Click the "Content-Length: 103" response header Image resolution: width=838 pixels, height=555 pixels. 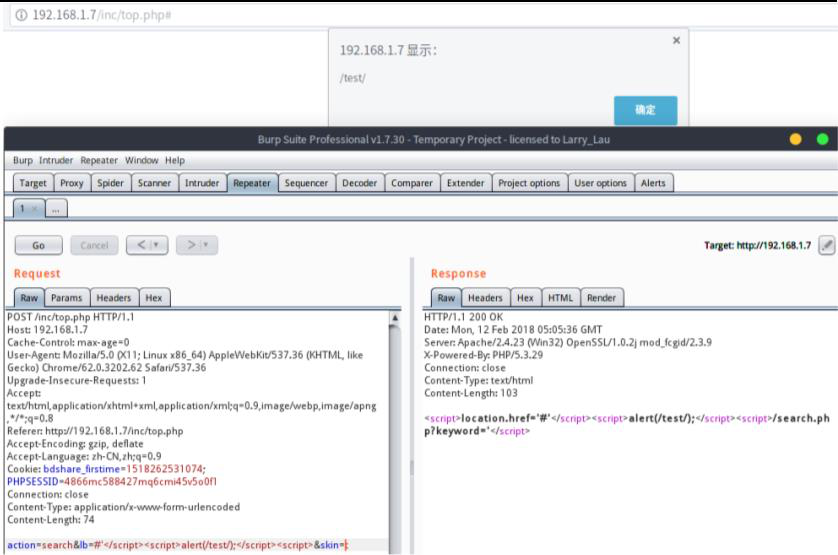tap(471, 393)
